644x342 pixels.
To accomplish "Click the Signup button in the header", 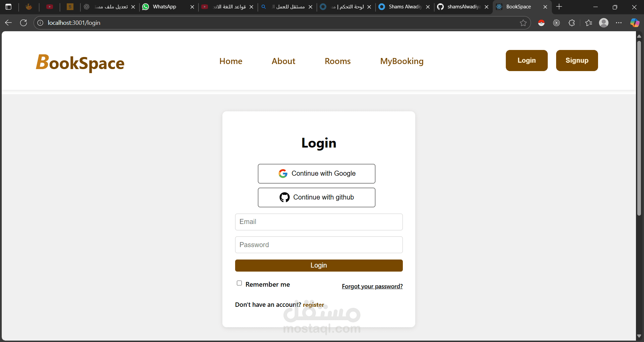I will 577,60.
